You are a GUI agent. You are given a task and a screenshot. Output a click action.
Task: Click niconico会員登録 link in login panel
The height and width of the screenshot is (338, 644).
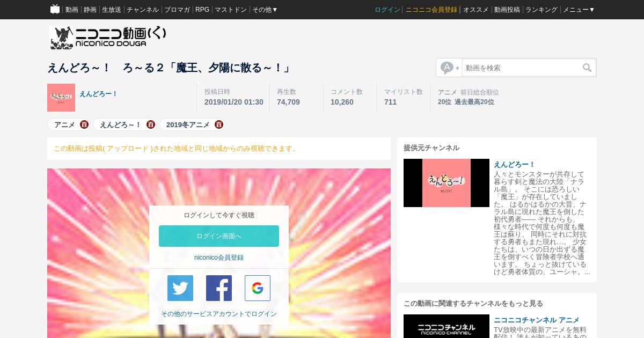coord(219,258)
